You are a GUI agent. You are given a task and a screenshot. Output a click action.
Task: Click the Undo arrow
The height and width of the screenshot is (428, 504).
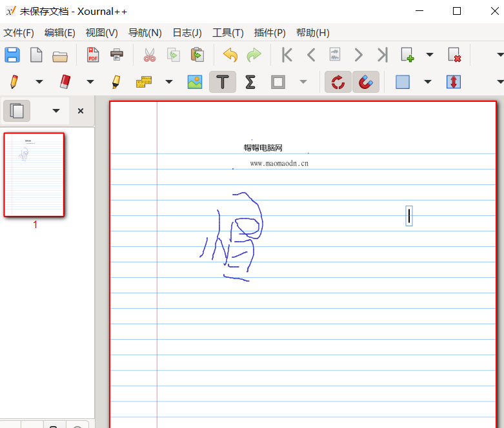(x=230, y=55)
